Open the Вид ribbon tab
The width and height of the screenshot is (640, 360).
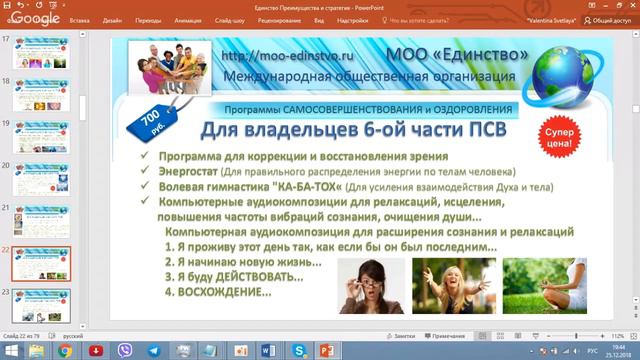tap(319, 20)
